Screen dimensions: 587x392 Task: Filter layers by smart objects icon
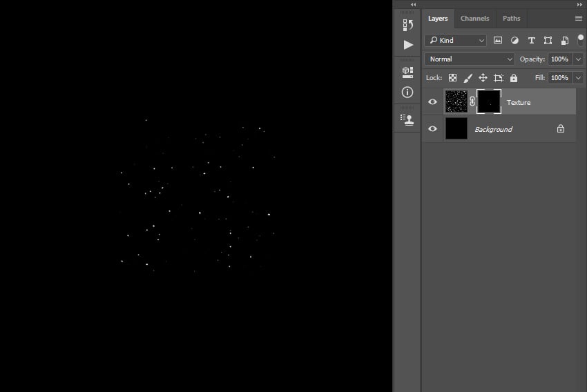click(x=564, y=41)
